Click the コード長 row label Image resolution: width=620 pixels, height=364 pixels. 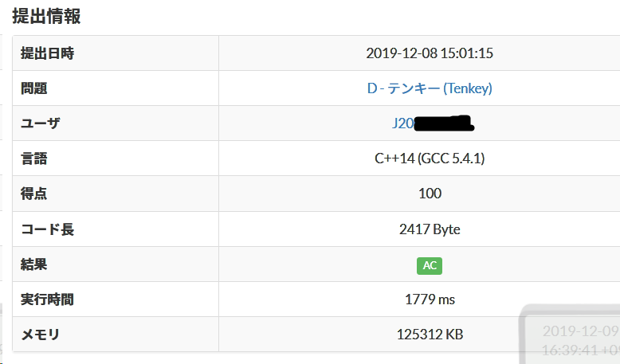[48, 229]
